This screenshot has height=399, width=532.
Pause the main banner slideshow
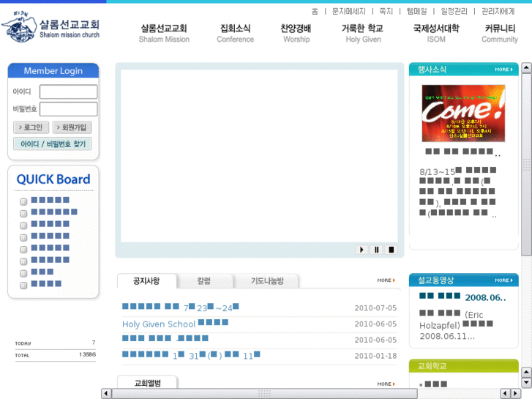pyautogui.click(x=376, y=250)
